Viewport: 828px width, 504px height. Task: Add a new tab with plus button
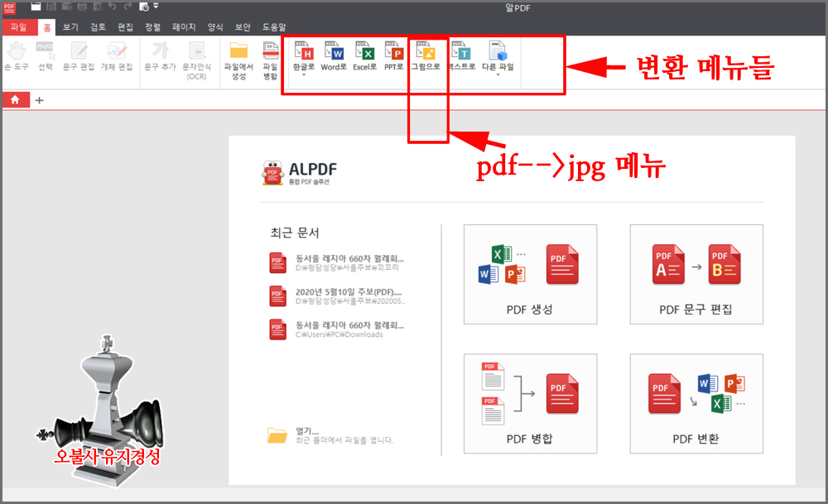[x=39, y=100]
